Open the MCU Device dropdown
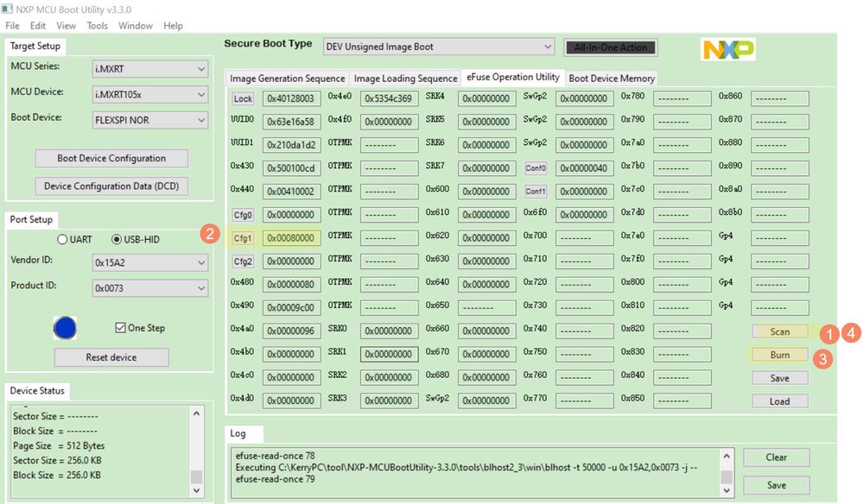The width and height of the screenshot is (863, 504). pyautogui.click(x=150, y=95)
